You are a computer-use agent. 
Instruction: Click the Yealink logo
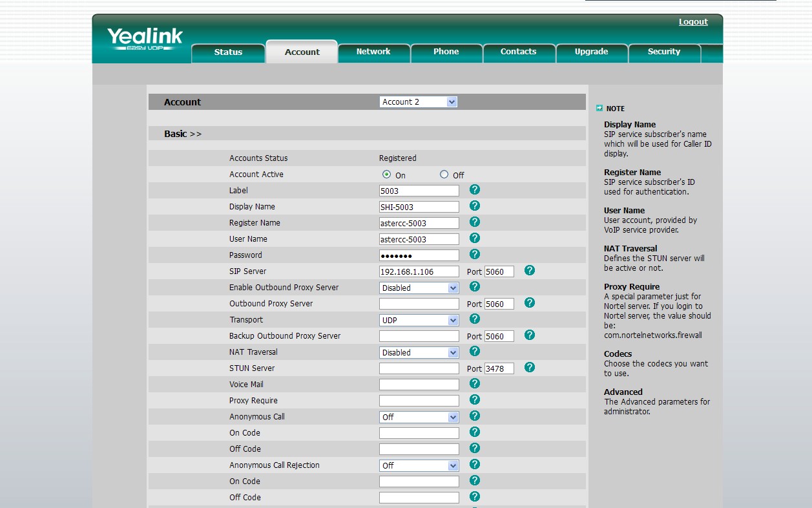pyautogui.click(x=145, y=38)
